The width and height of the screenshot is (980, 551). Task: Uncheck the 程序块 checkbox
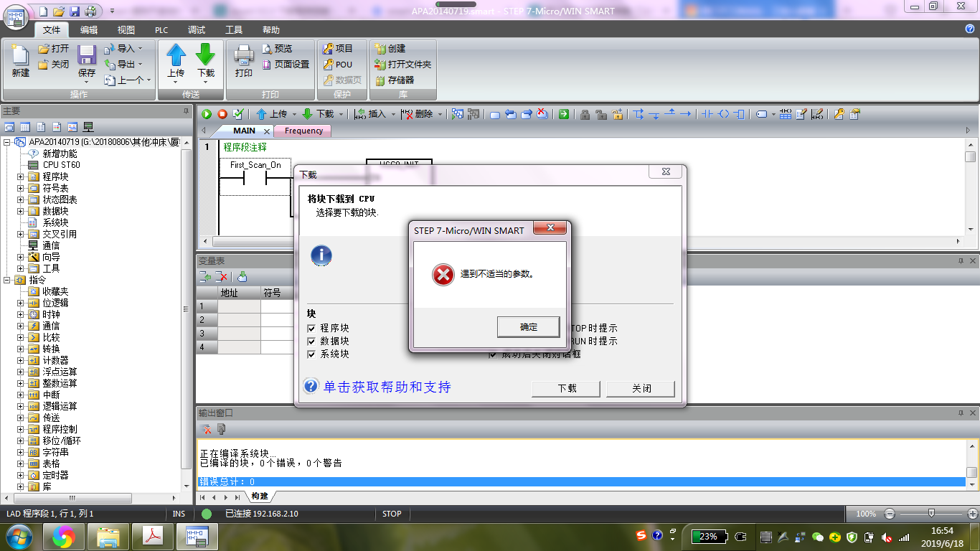311,328
